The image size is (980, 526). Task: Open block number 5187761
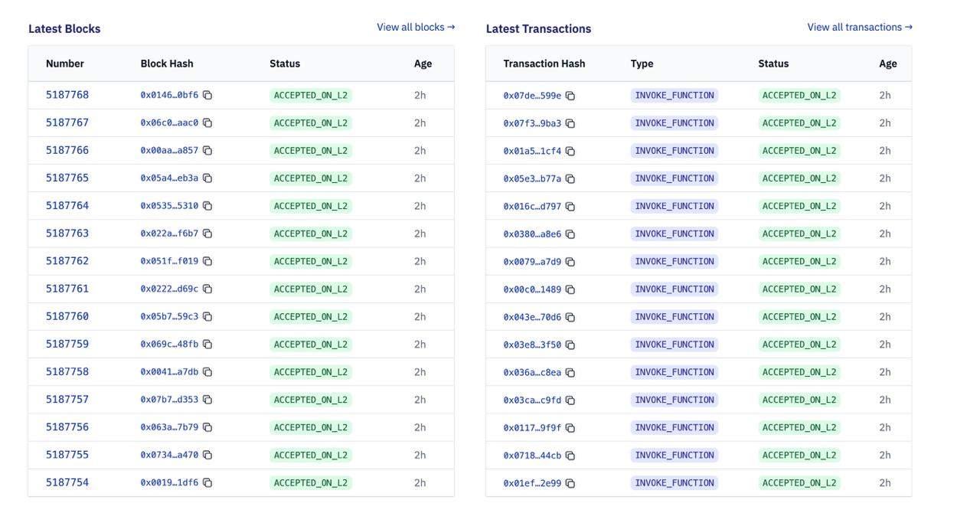[x=67, y=289]
